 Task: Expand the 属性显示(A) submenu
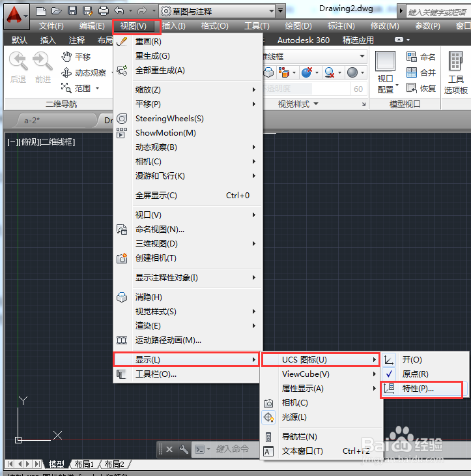pyautogui.click(x=321, y=388)
